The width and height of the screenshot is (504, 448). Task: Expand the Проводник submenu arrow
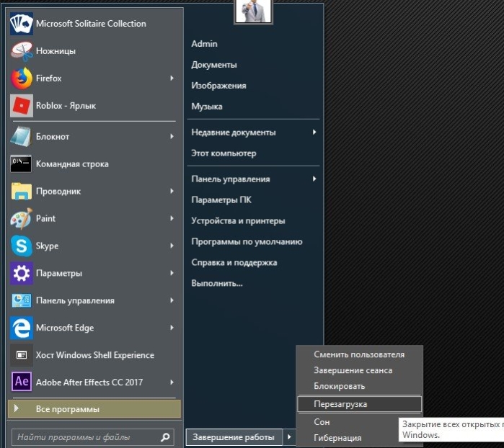[172, 191]
